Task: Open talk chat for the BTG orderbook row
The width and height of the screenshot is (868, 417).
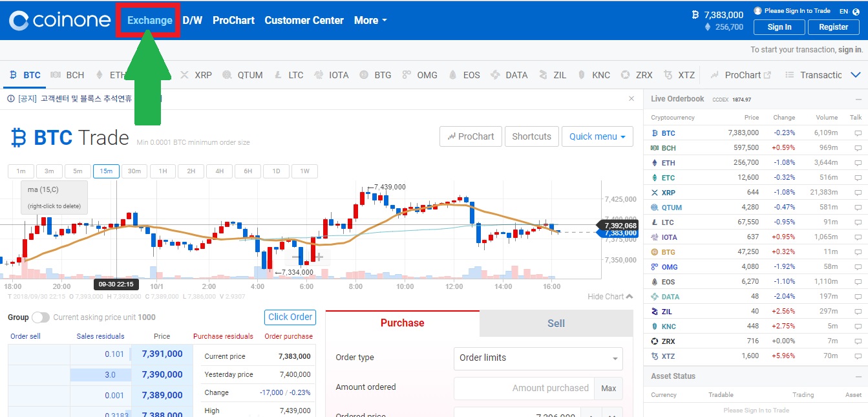Action: [858, 252]
